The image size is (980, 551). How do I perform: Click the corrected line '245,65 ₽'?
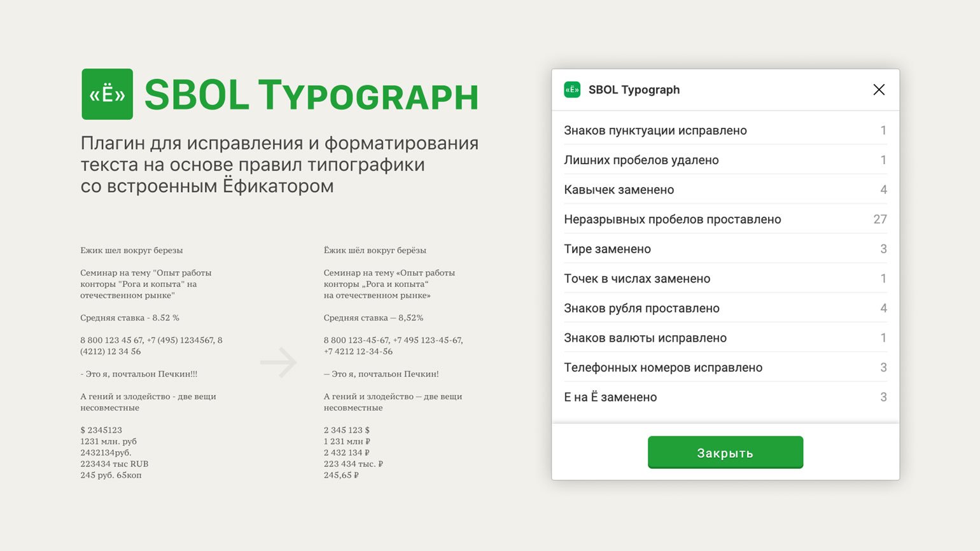pyautogui.click(x=341, y=475)
